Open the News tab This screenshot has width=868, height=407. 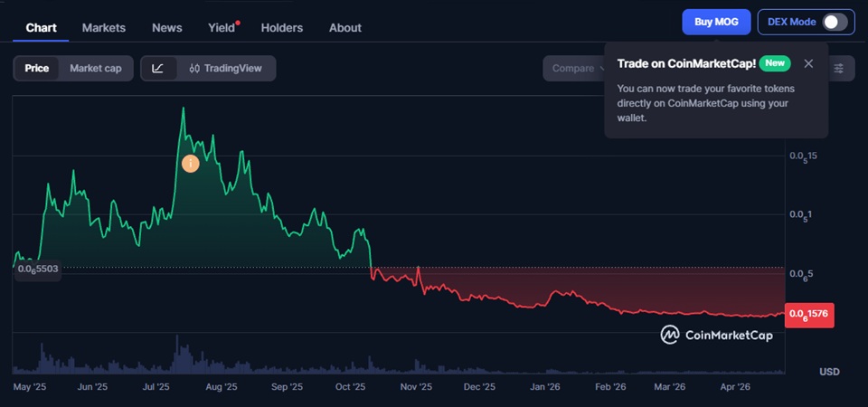pyautogui.click(x=167, y=28)
